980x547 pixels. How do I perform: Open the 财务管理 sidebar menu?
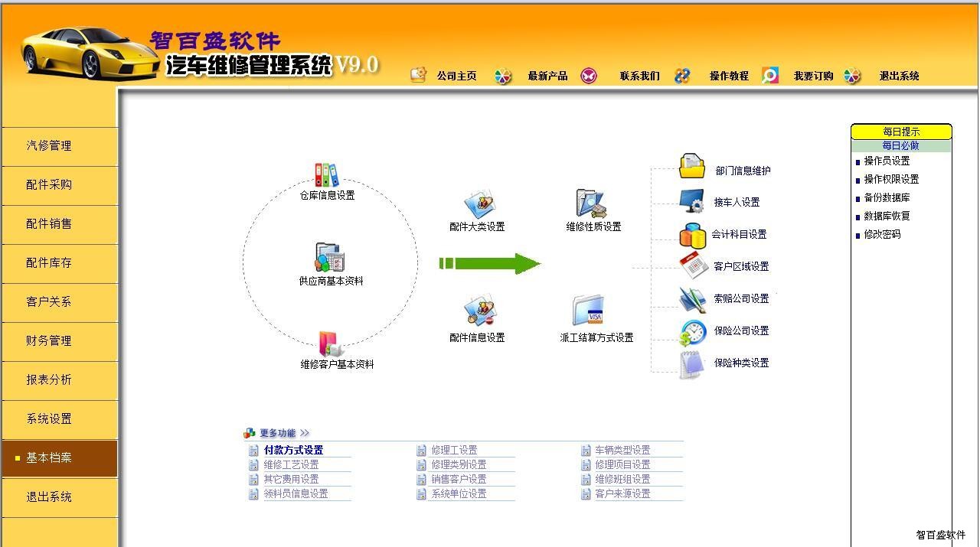click(59, 341)
